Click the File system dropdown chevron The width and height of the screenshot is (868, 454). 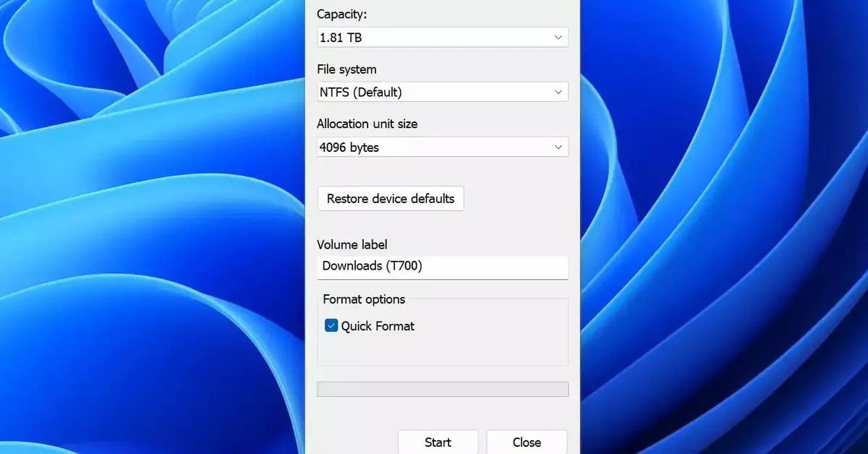[x=557, y=92]
